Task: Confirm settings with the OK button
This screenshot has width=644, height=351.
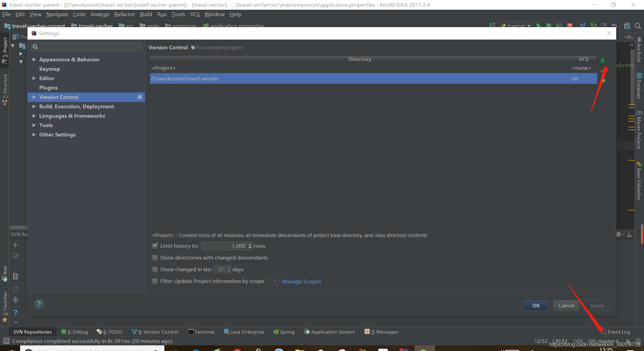Action: pos(536,305)
